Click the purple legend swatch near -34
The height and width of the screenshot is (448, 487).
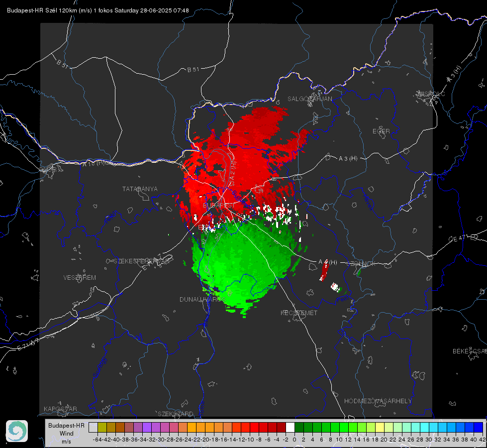pos(147,427)
